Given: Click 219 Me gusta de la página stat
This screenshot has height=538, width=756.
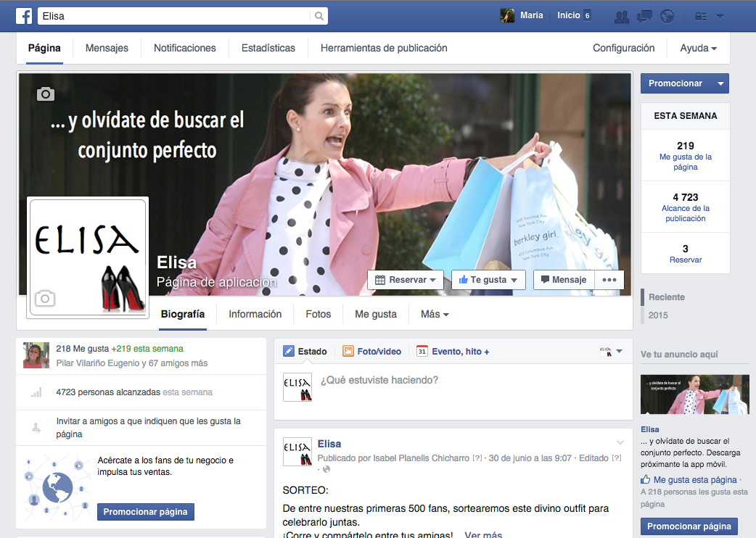Looking at the screenshot, I should click(x=685, y=156).
